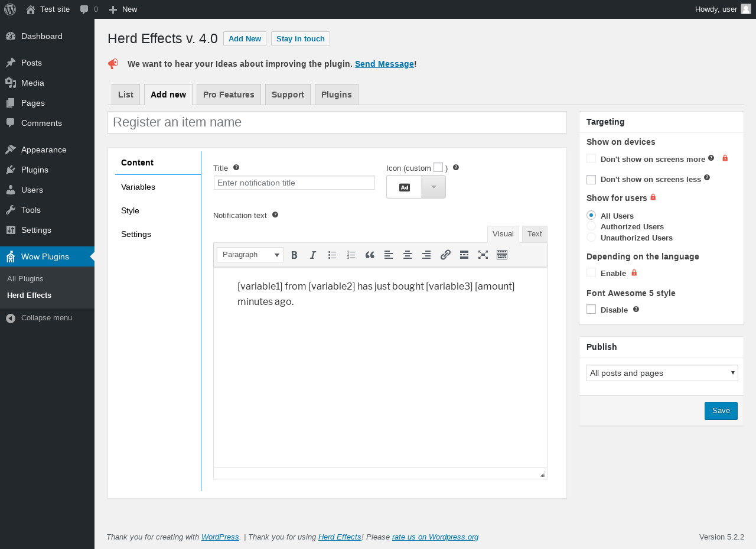This screenshot has width=756, height=549.
Task: Check Don't show on screens less
Action: 591,180
